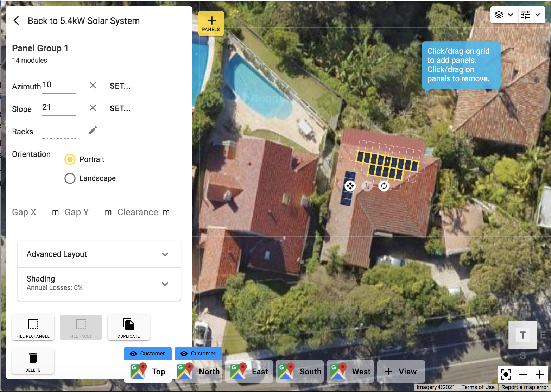Zoom out the map
Screen dimensions: 551x392
pos(523,374)
